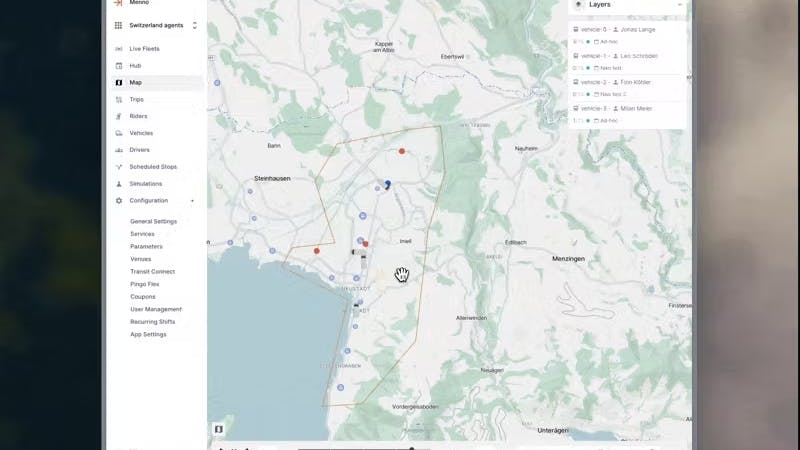Open Recurring Shifts settings
800x450 pixels.
click(x=153, y=322)
